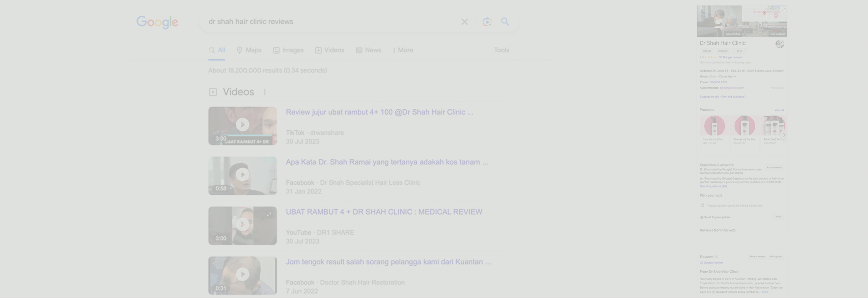868x298 pixels.
Task: Play the 0:58 Facebook Dr Shah video
Action: click(x=242, y=175)
